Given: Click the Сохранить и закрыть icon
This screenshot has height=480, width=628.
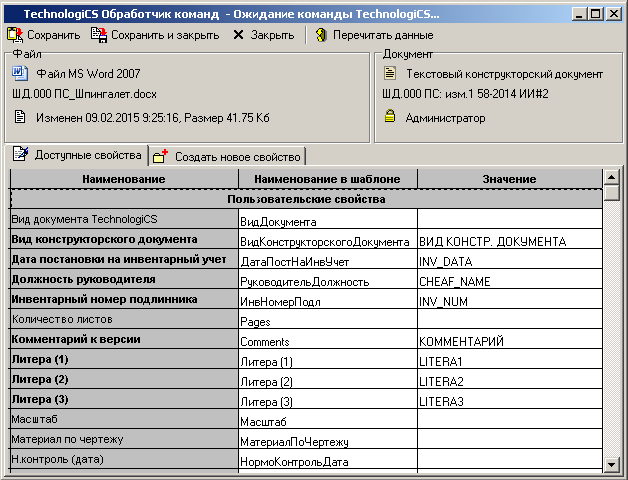Looking at the screenshot, I should [x=99, y=35].
